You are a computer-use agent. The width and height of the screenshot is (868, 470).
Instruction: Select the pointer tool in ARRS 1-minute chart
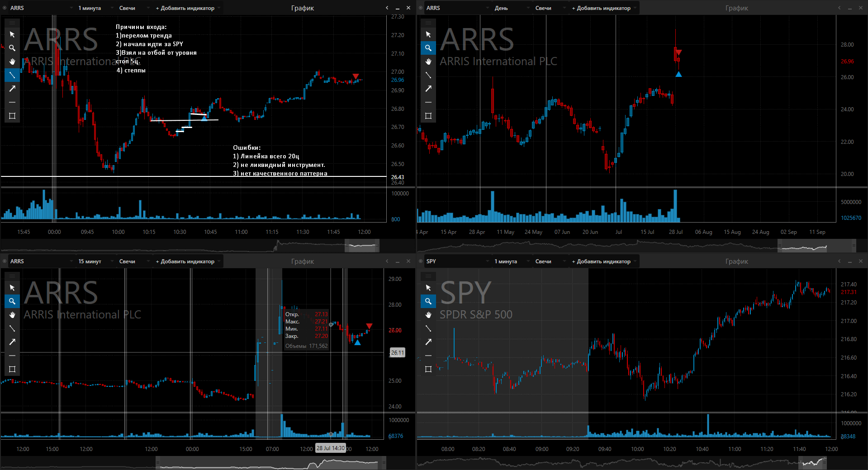pyautogui.click(x=12, y=34)
